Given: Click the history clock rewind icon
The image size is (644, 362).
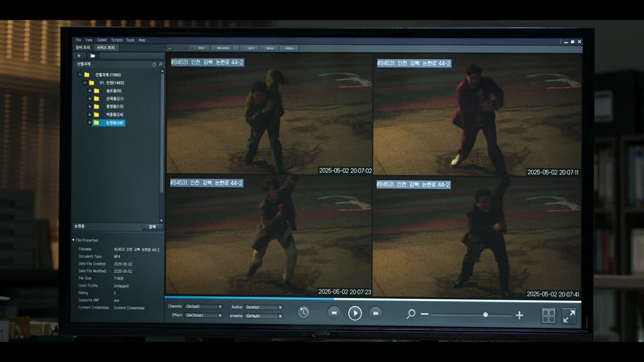Looking at the screenshot, I should (303, 313).
